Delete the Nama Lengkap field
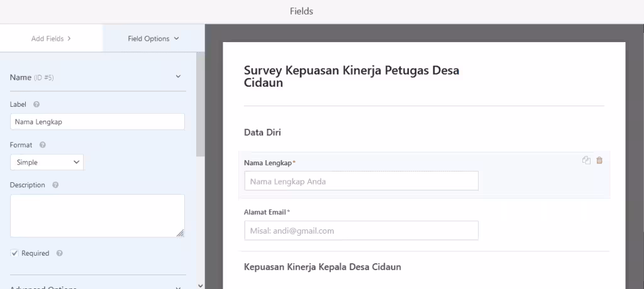 599,160
